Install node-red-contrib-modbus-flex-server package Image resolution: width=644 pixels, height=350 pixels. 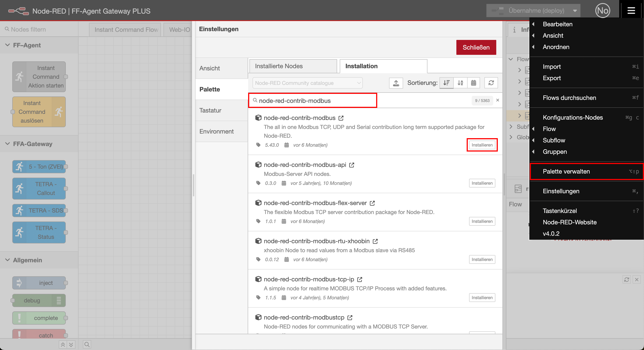(x=482, y=221)
